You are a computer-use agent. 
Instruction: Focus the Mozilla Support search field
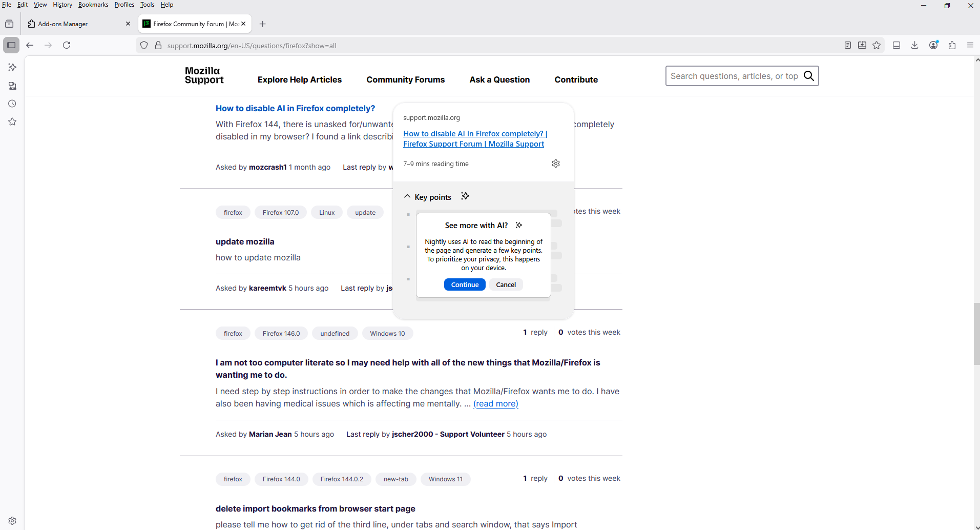tap(734, 76)
